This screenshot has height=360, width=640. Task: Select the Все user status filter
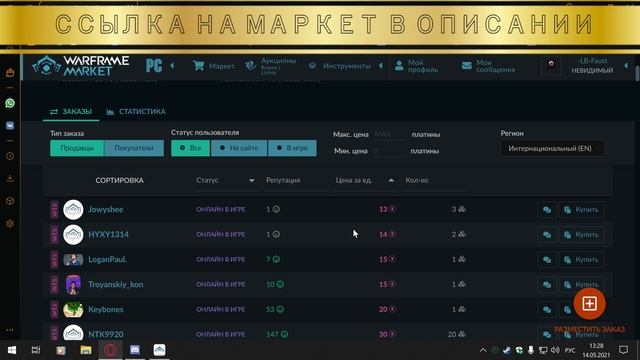pos(191,148)
